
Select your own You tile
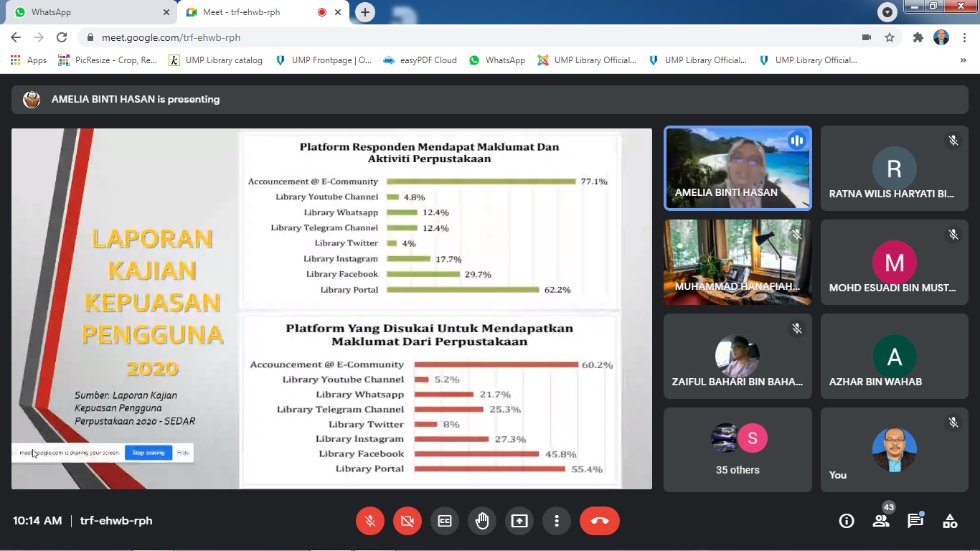(894, 449)
